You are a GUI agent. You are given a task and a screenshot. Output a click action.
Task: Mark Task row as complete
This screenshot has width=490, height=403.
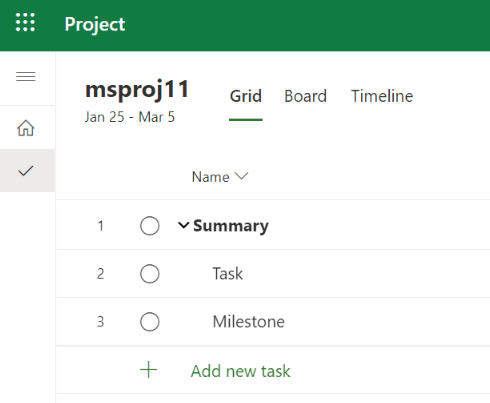click(150, 274)
